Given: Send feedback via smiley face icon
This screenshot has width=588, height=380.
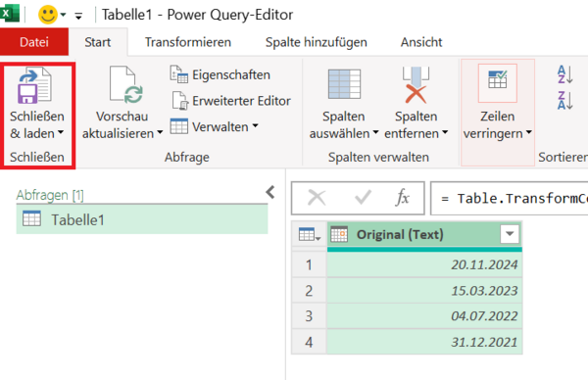Looking at the screenshot, I should click(x=48, y=15).
